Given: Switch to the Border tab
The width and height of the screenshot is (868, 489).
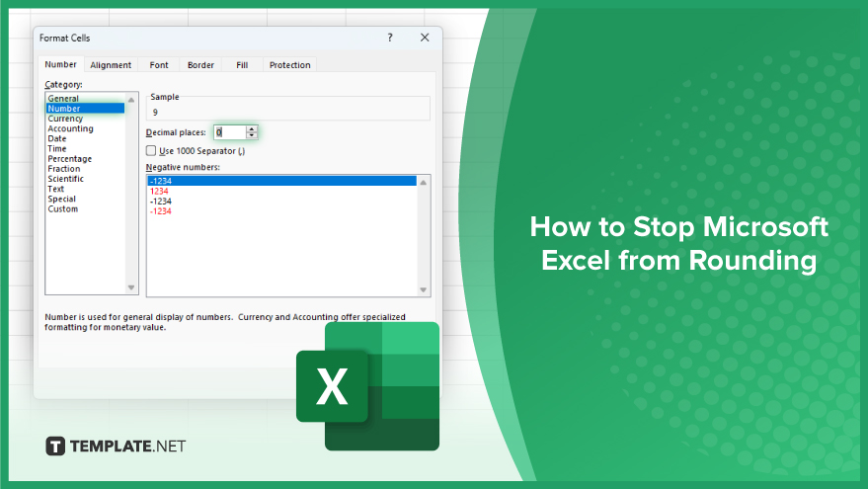Looking at the screenshot, I should pyautogui.click(x=200, y=65).
